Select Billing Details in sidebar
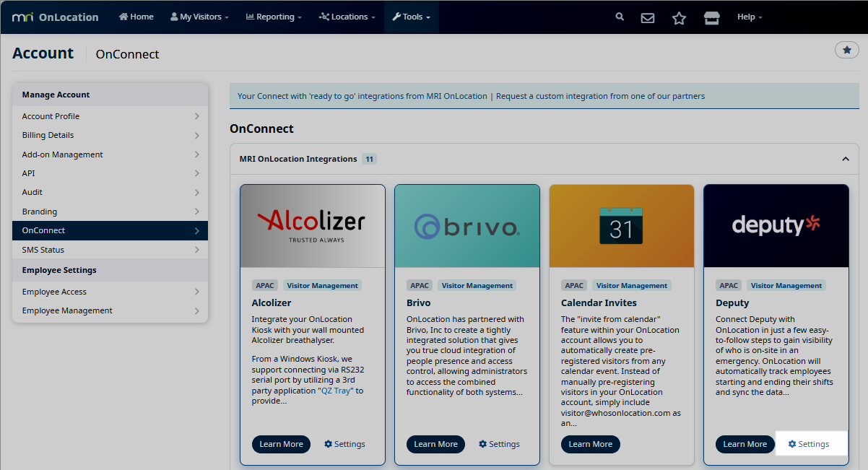868x470 pixels. point(110,135)
